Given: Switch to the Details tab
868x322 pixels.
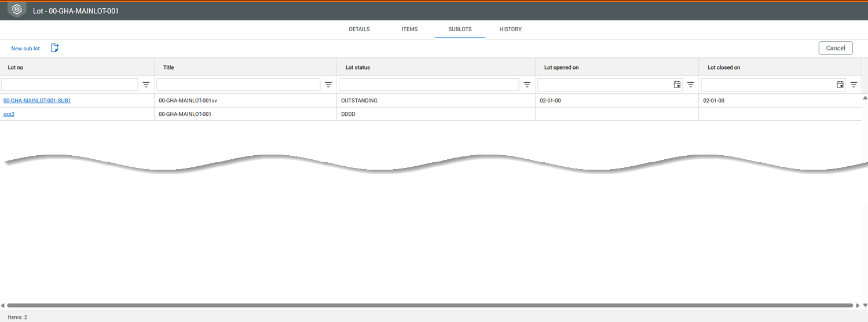Looking at the screenshot, I should point(359,29).
